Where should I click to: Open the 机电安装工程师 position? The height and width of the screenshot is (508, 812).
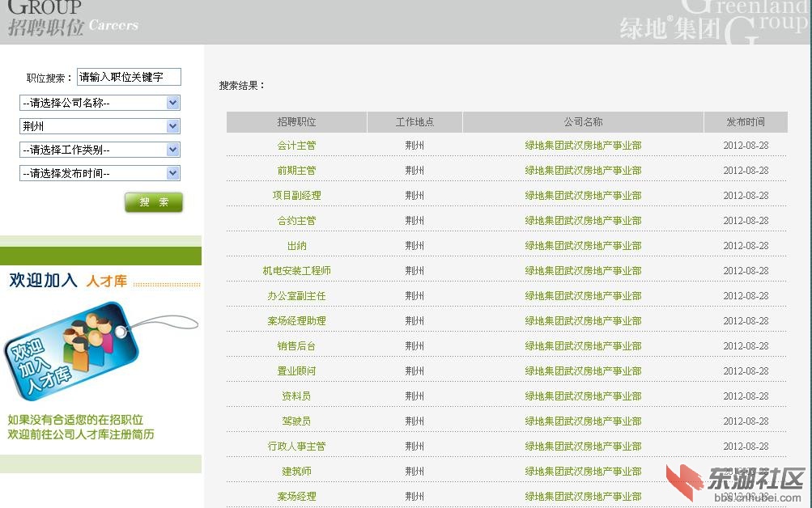pos(296,271)
